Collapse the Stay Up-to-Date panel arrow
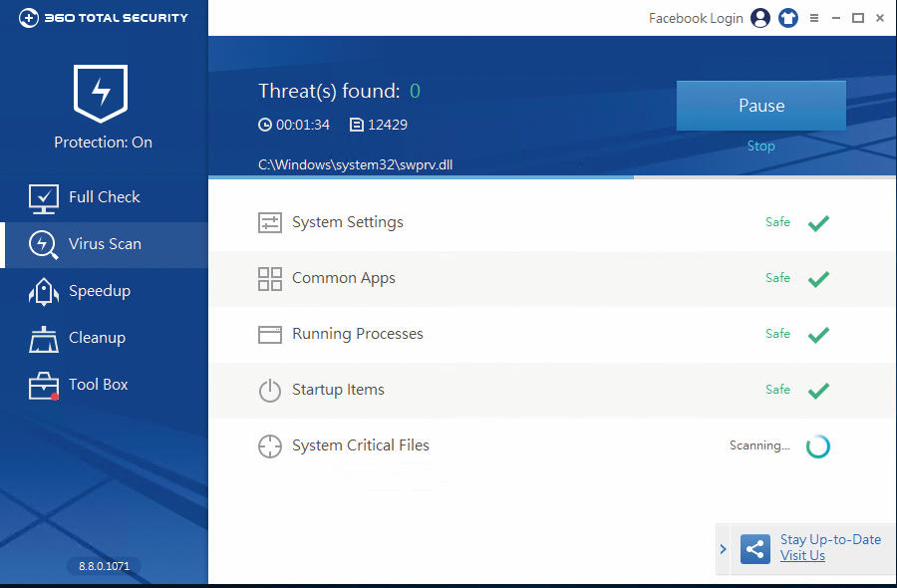The height and width of the screenshot is (588, 897). (x=724, y=549)
